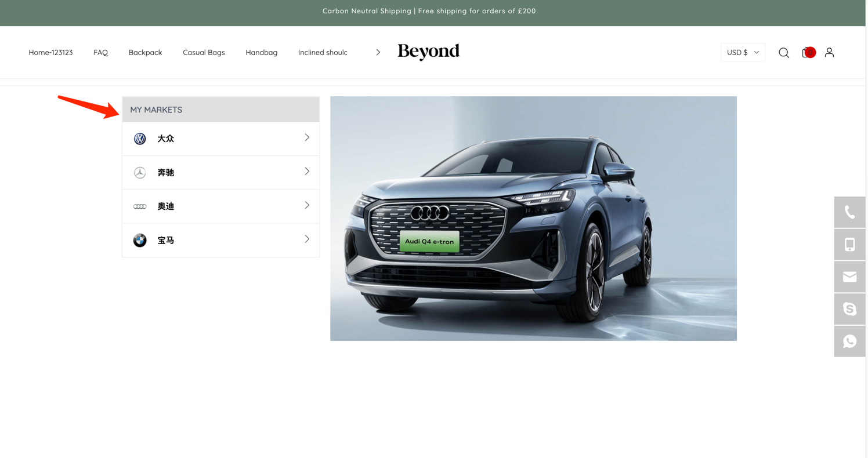Expand the 奔驰 market chevron
The width and height of the screenshot is (868, 458).
pos(307,172)
